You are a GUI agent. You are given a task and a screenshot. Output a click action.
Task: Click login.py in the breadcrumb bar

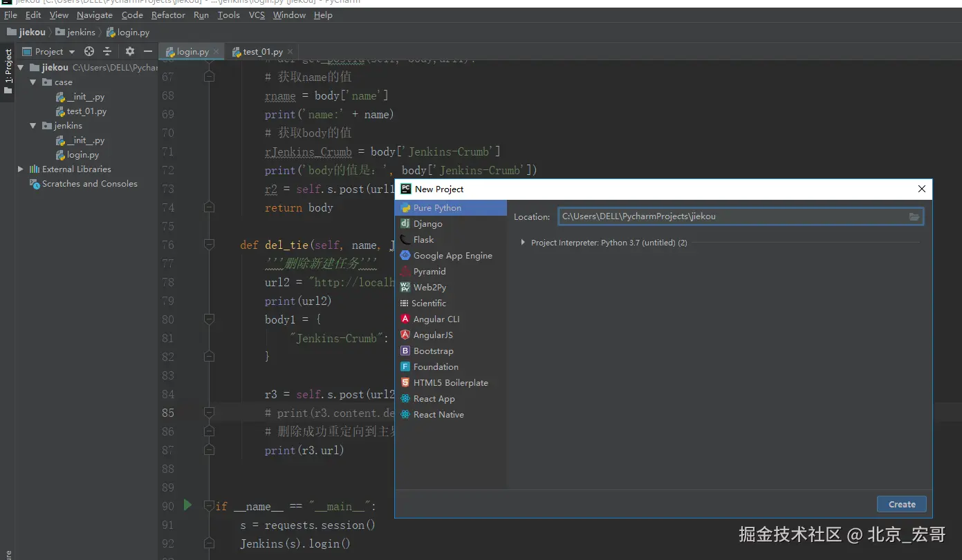[x=128, y=32]
